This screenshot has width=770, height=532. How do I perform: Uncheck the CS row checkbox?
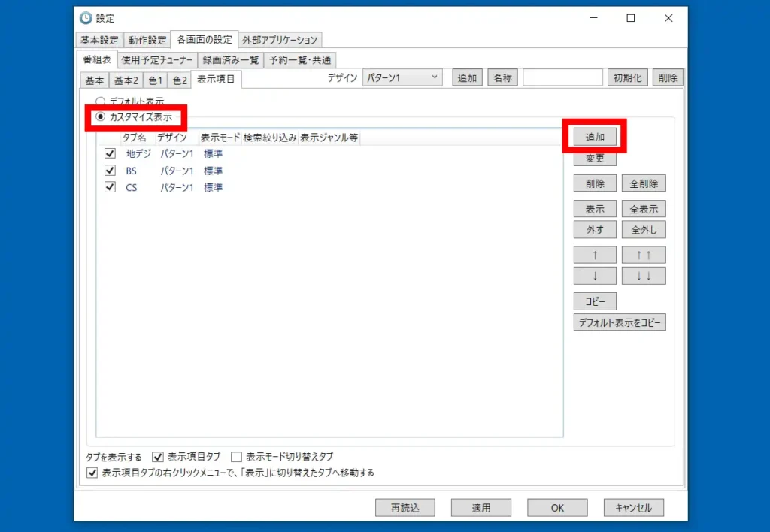[x=110, y=187]
